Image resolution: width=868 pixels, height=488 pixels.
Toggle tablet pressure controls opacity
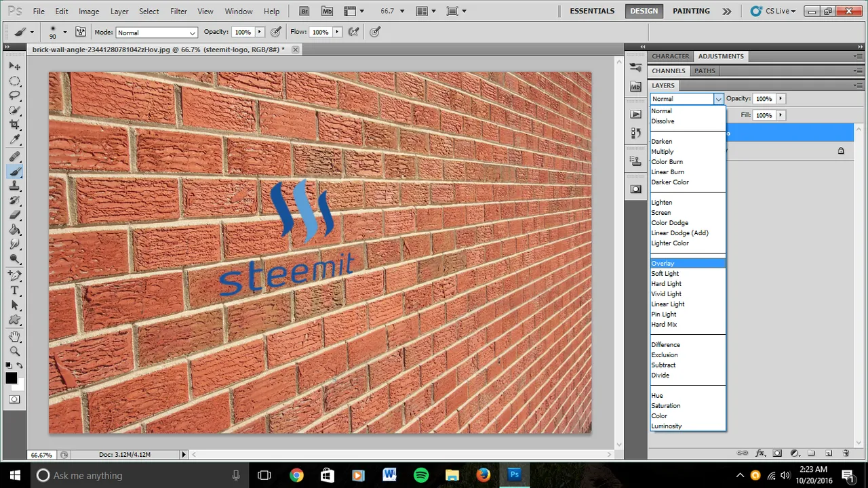(x=276, y=32)
